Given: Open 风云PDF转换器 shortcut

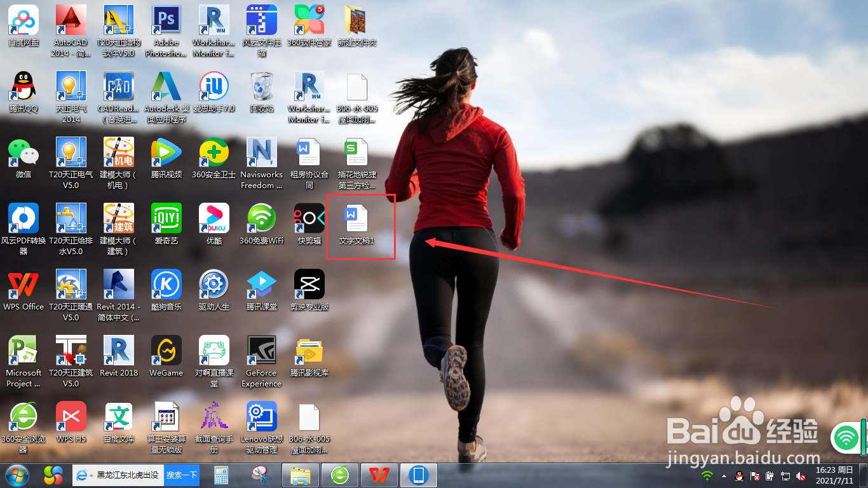Looking at the screenshot, I should pos(24,229).
